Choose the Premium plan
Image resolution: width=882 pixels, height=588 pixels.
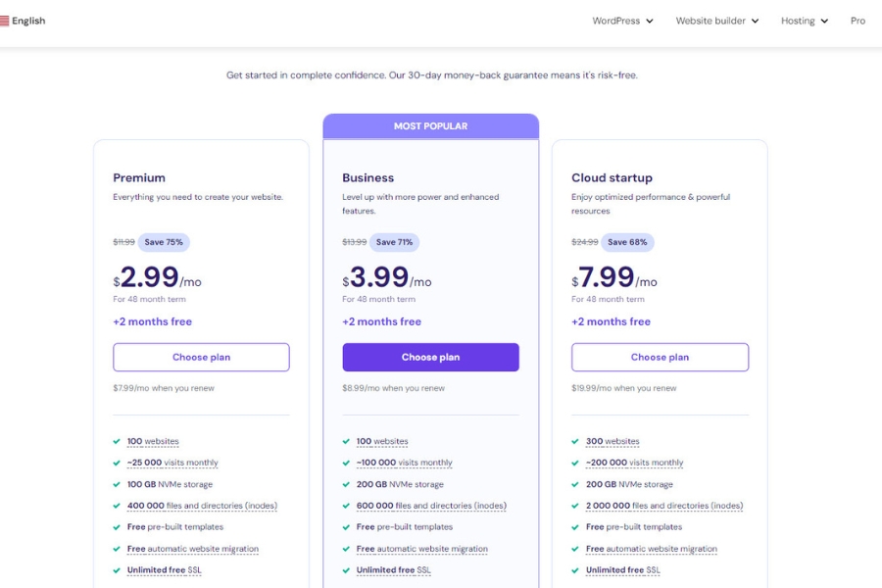coord(201,358)
